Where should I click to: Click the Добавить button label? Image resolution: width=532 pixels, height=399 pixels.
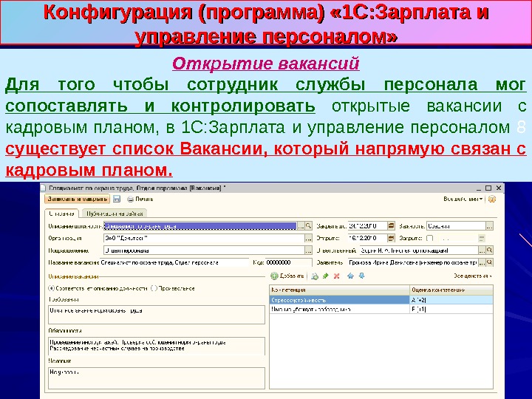292,276
